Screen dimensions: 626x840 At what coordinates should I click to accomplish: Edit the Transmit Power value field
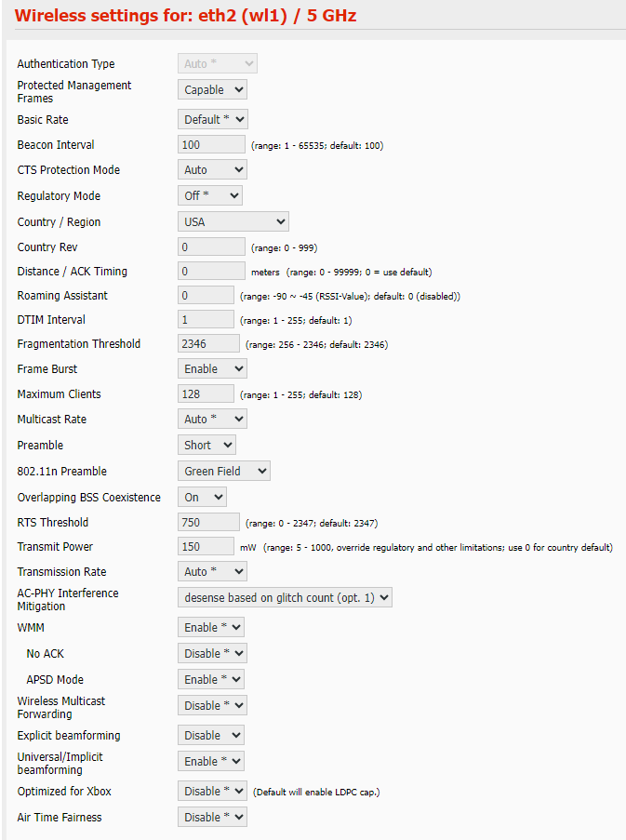pos(206,547)
